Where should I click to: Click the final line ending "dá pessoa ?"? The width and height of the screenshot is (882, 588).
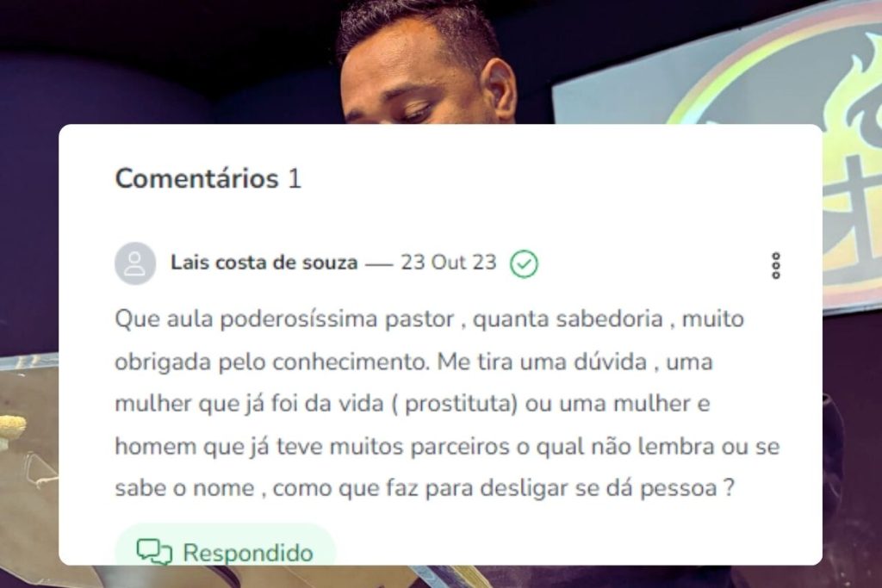point(425,488)
